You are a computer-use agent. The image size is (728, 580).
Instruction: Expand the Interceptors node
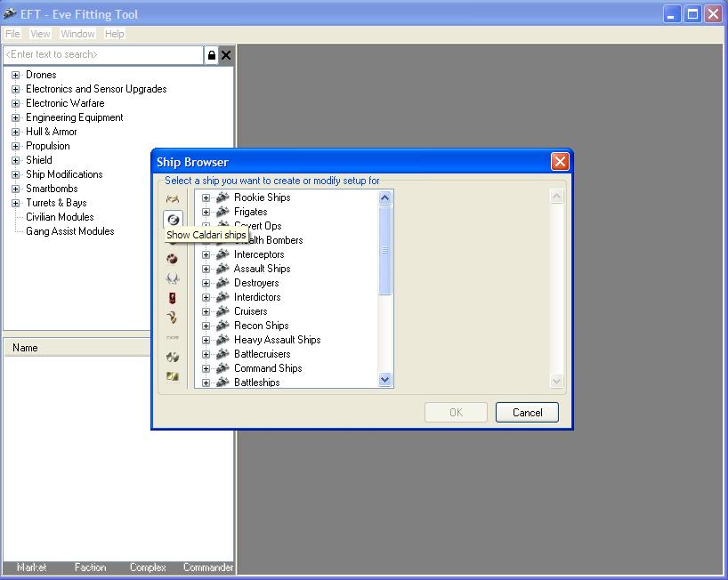206,254
